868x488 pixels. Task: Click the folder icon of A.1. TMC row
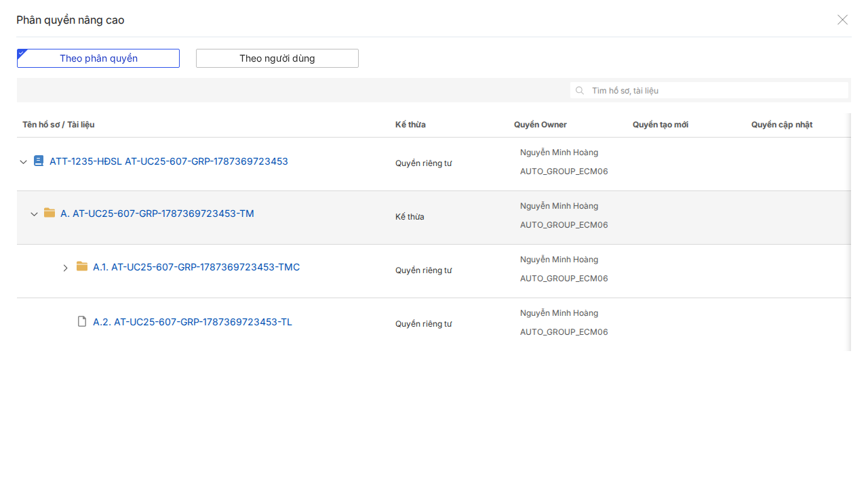(82, 266)
